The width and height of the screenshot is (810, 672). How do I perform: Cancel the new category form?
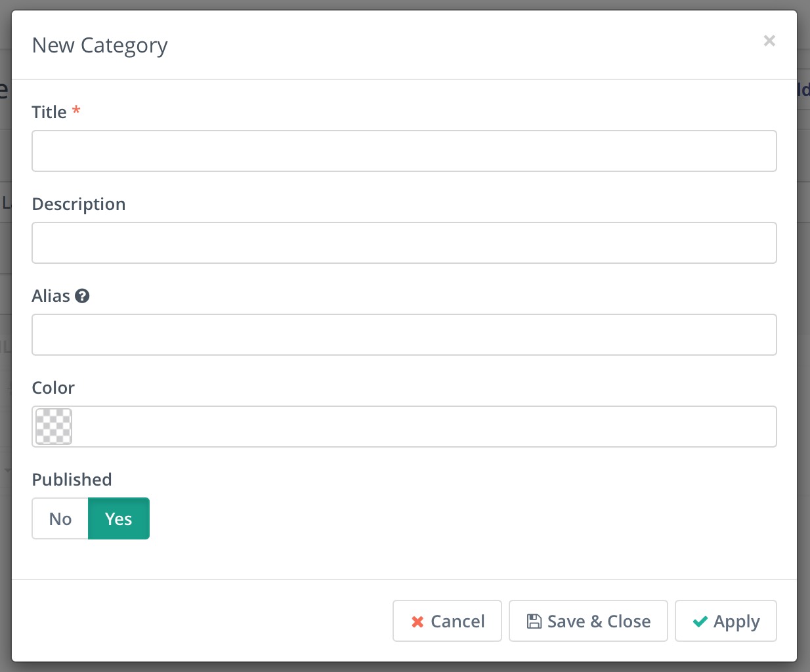447,621
